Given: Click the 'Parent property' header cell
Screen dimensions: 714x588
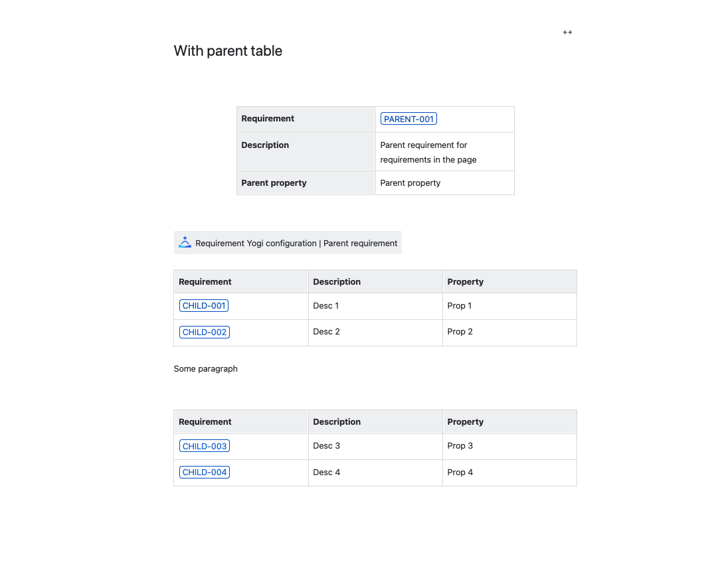Looking at the screenshot, I should [274, 183].
